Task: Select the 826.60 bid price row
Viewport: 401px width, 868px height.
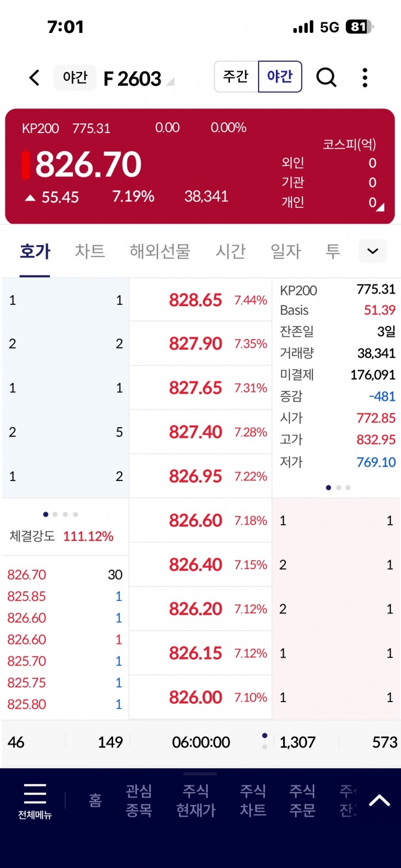Action: tap(200, 521)
